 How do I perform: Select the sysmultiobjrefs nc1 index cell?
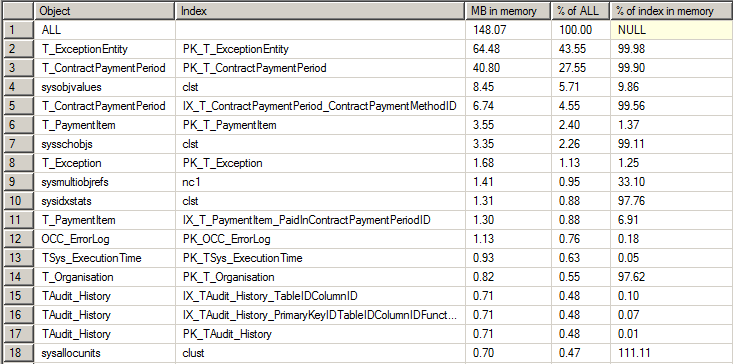point(320,182)
